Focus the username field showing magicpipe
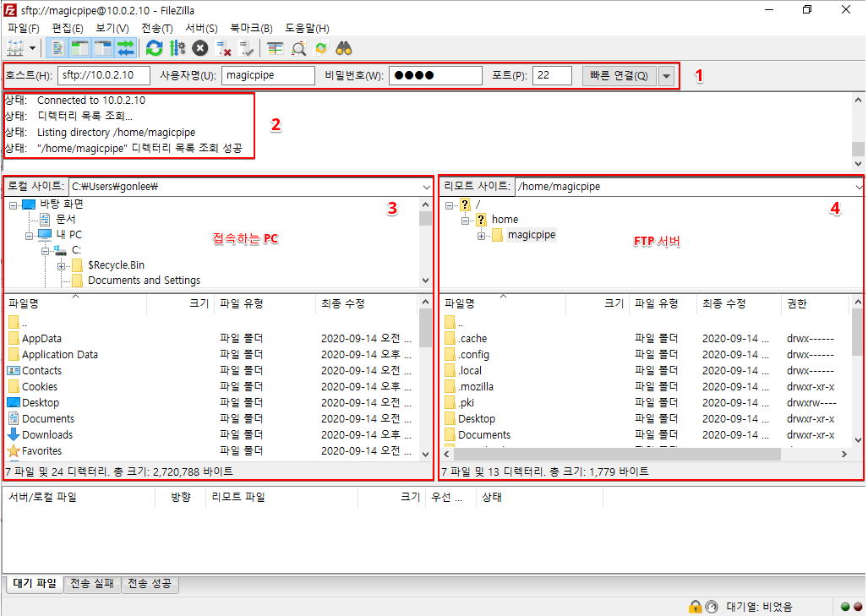 tap(268, 75)
